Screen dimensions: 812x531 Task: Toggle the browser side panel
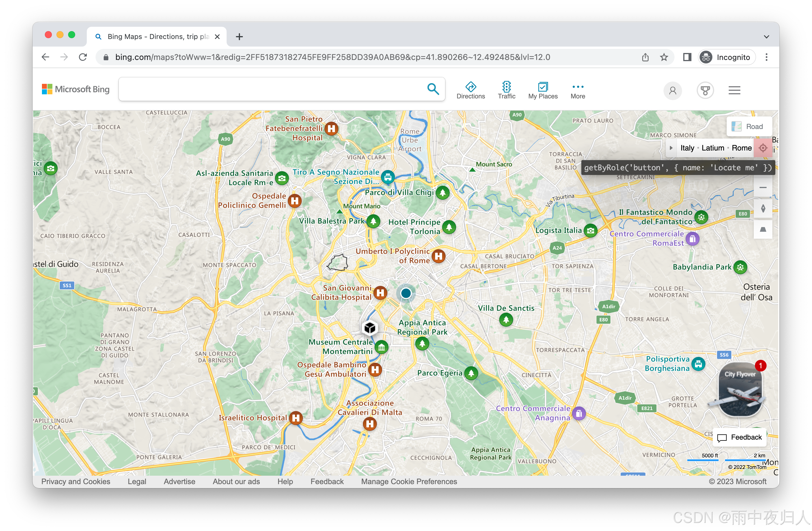(x=687, y=57)
